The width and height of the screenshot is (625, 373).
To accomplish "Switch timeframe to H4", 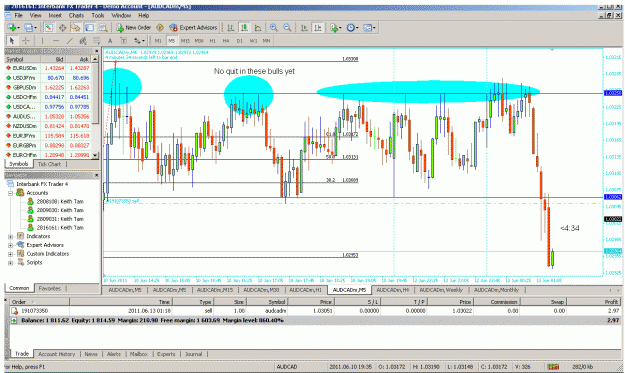I will click(226, 41).
